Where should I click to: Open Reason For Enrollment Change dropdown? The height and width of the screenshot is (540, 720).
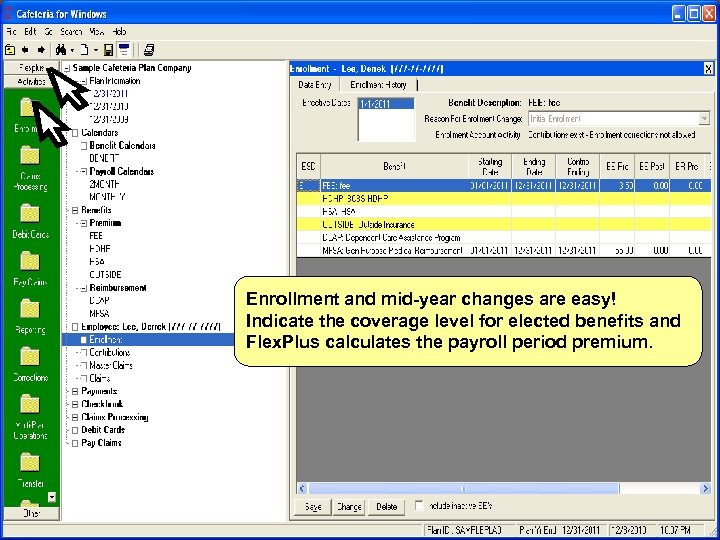(x=703, y=119)
